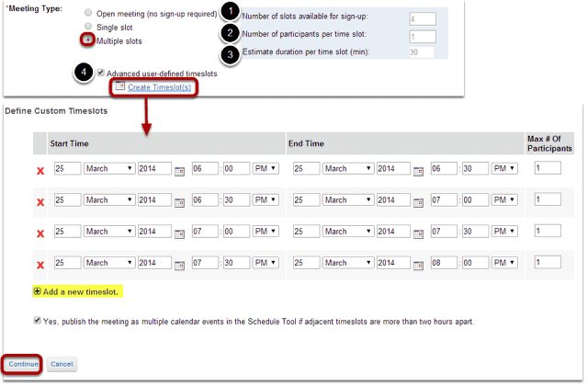Click the Max # Of Participants header
Viewport: 588px width, 386px height.
549,143
